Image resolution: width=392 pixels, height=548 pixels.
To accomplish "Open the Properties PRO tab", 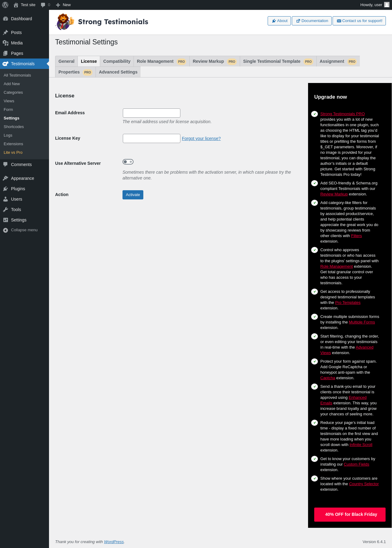I will click(75, 72).
